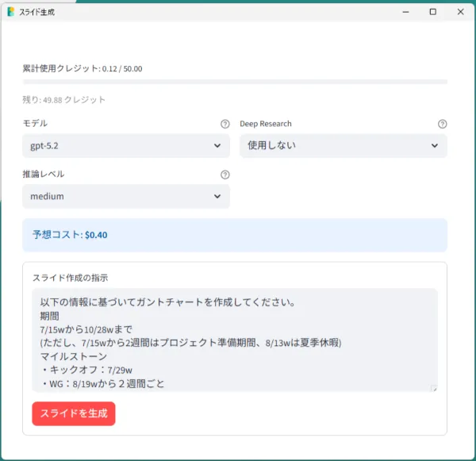Click the 期間 line in the instructions
The width and height of the screenshot is (476, 461).
(x=49, y=316)
